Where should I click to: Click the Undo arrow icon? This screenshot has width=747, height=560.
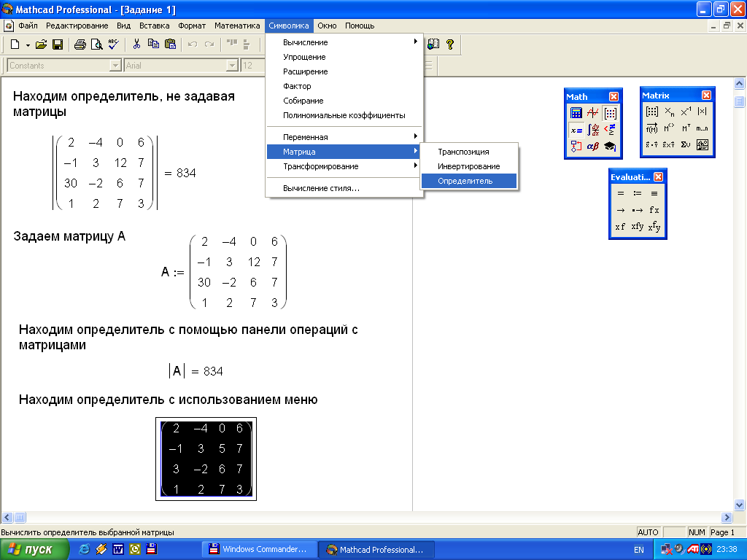[x=193, y=44]
